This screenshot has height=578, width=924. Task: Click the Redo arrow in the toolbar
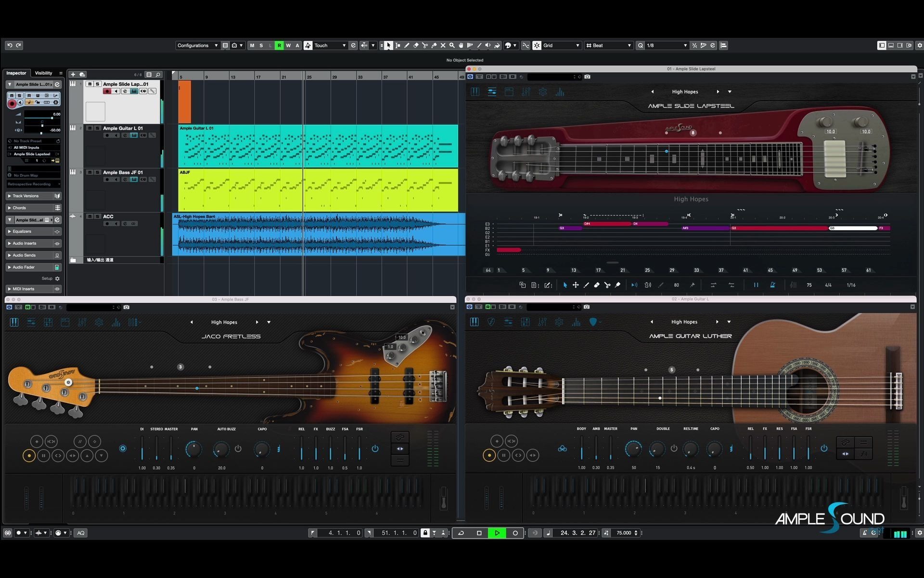tap(19, 45)
